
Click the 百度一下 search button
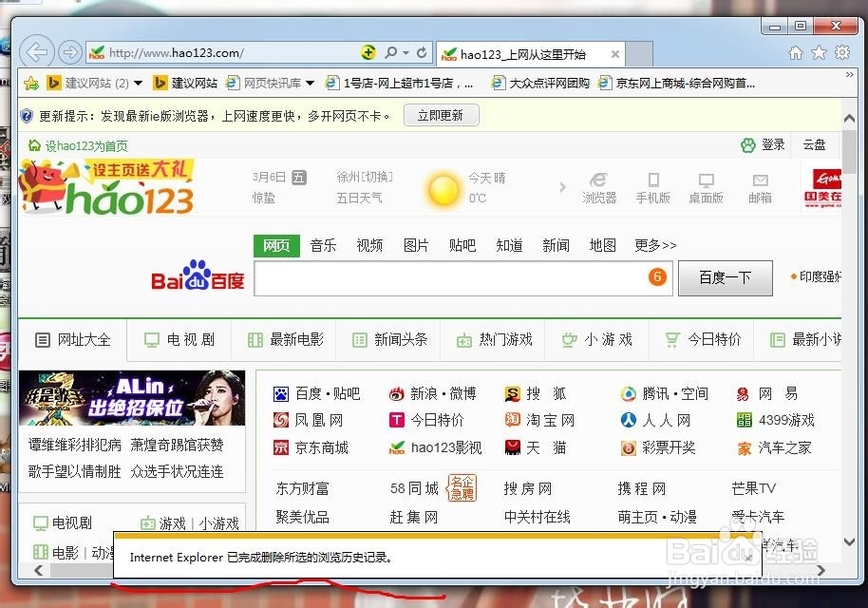point(726,278)
